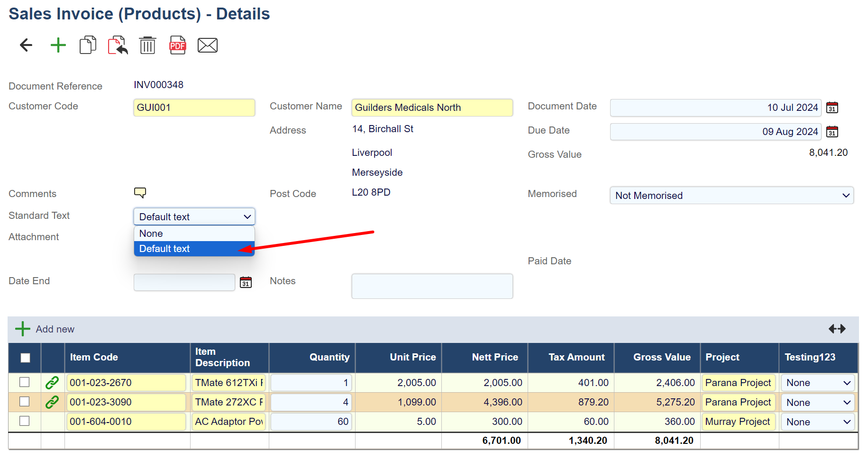Expand the Memorised dropdown
868x459 pixels.
pyautogui.click(x=731, y=196)
